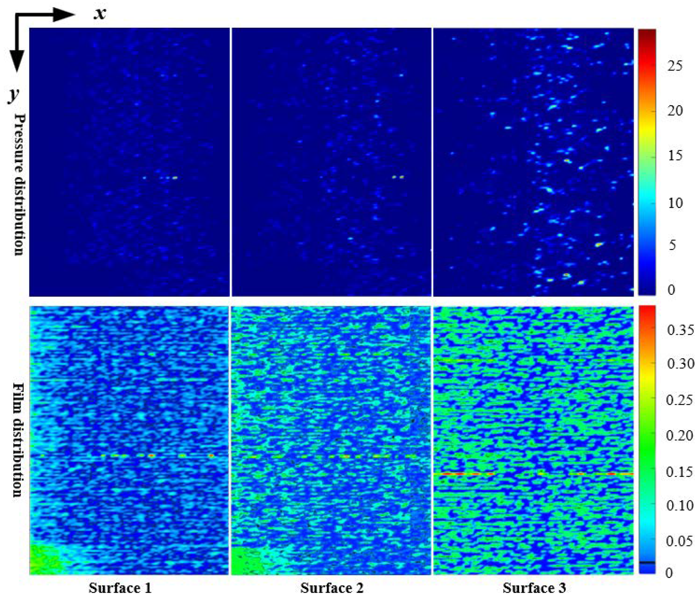Click the Surface 1 pressure distribution map
Viewport: 700px width, 600px height.
click(x=129, y=162)
